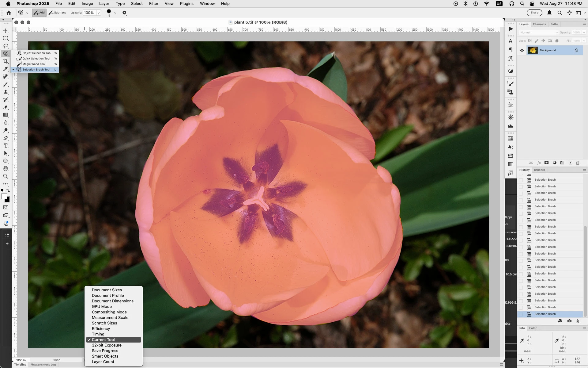Click the trash icon in History panel
Viewport: 588px width, 368px height.
(x=578, y=321)
